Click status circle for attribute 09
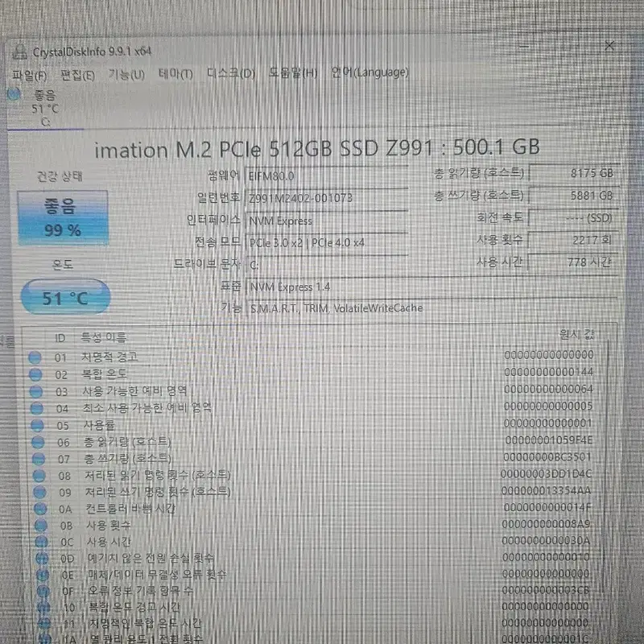Viewport: 644px width, 644px height. (39, 492)
